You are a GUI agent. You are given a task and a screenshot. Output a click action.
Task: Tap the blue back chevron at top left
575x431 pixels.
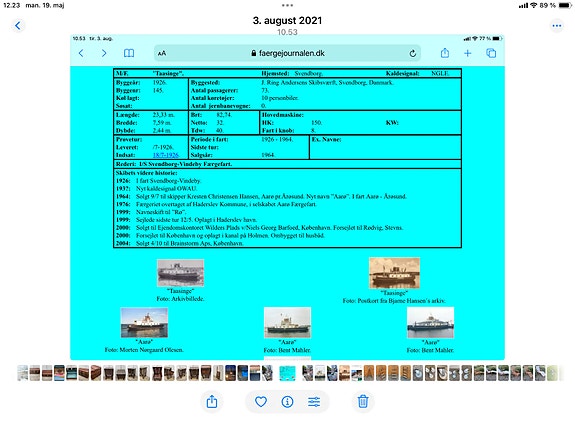pos(18,26)
